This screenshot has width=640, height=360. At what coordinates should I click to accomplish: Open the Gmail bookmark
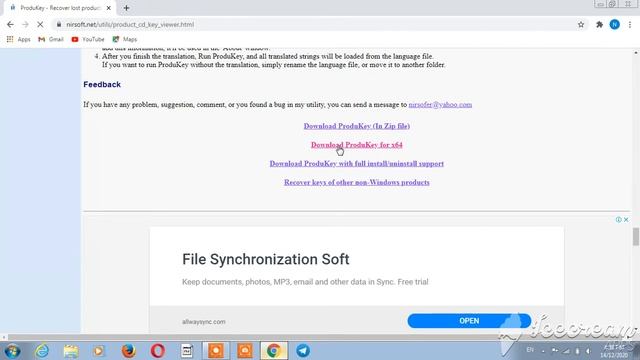click(x=51, y=39)
